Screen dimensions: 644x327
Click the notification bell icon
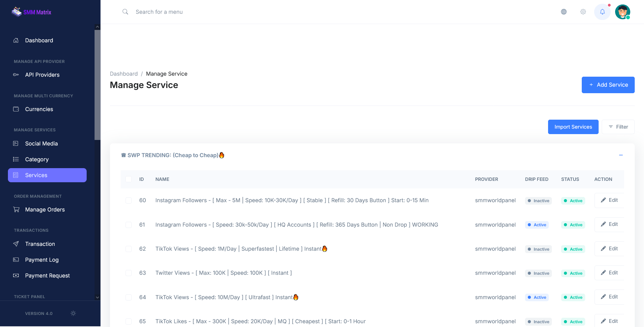coord(602,12)
